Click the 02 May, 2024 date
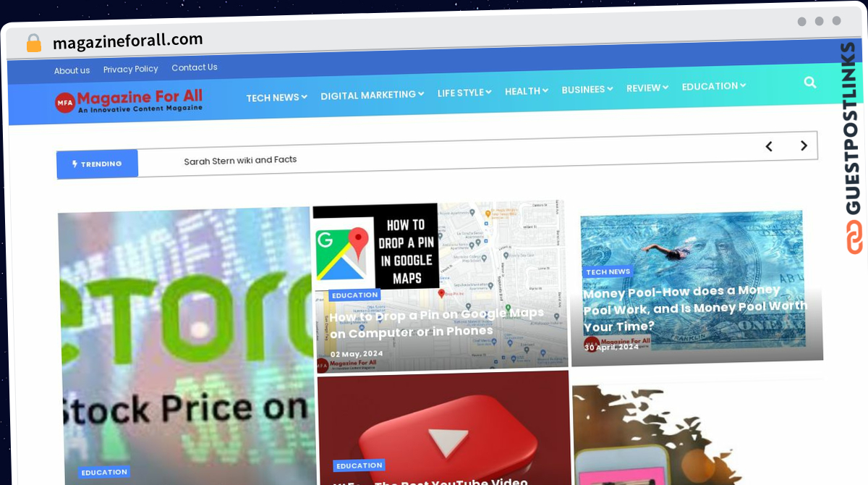This screenshot has height=485, width=868. (357, 353)
